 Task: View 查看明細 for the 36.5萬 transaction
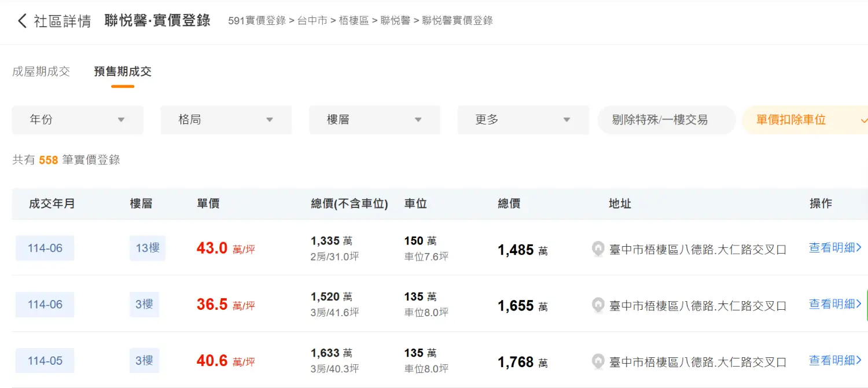pyautogui.click(x=835, y=304)
